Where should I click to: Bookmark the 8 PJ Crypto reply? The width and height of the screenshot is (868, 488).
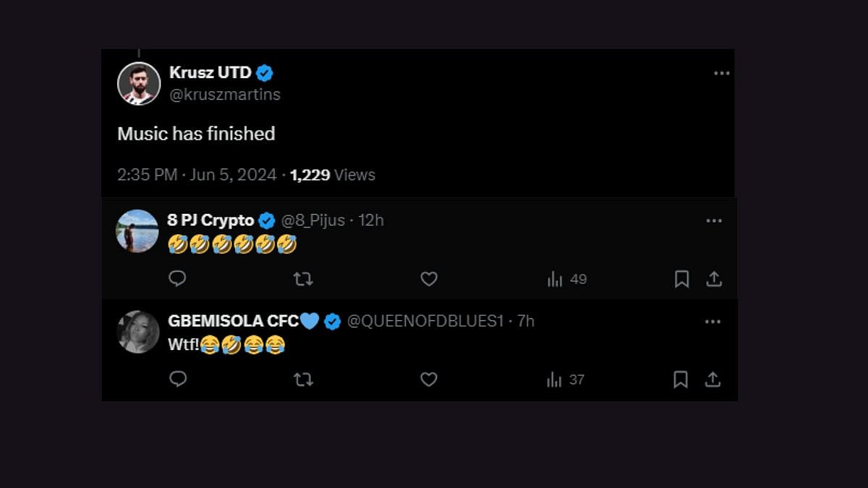click(x=681, y=279)
